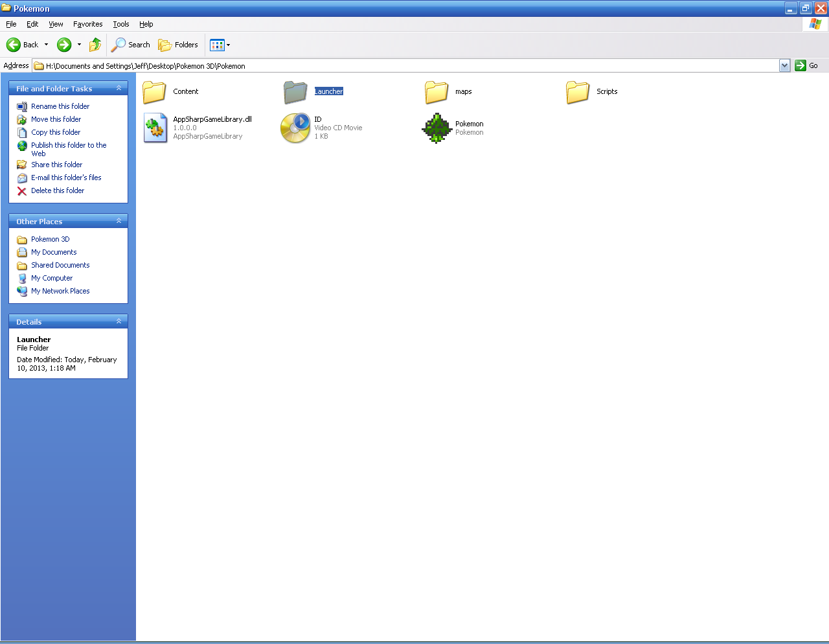Click the Pokemon 3D folder icon in Other Places

(x=22, y=239)
